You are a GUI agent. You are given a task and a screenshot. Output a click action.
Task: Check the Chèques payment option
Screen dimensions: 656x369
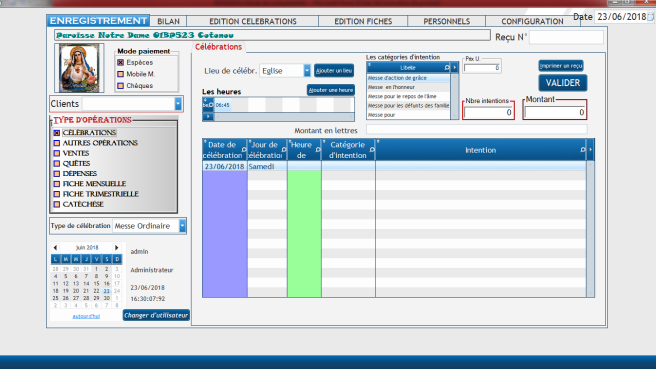click(x=120, y=86)
